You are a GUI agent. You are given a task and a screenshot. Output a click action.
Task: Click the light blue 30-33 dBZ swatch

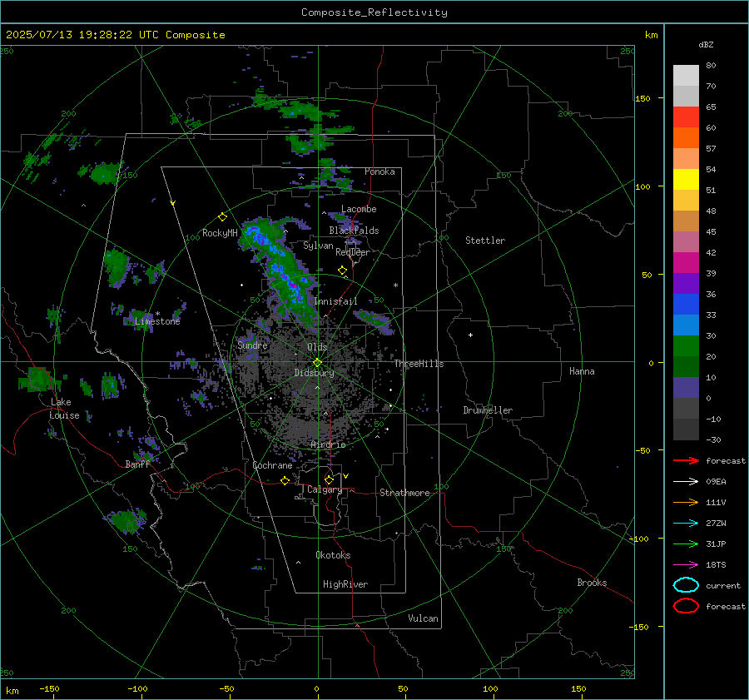(686, 325)
